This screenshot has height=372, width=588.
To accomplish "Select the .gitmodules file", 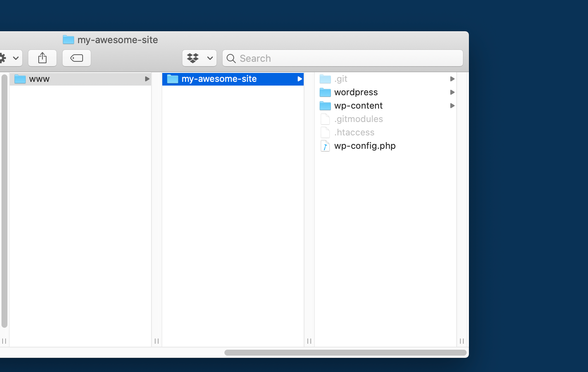I will point(358,119).
